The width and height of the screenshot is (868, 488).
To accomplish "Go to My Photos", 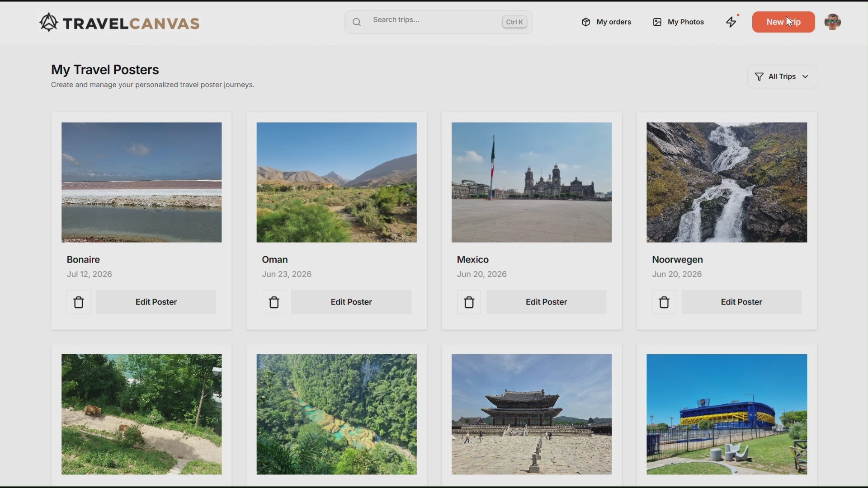I will point(678,22).
